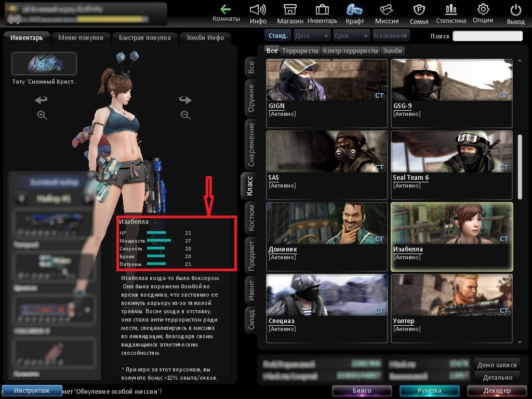Image resolution: width=532 pixels, height=399 pixels.
Task: Select the GSG-9 class card
Action: point(451,94)
